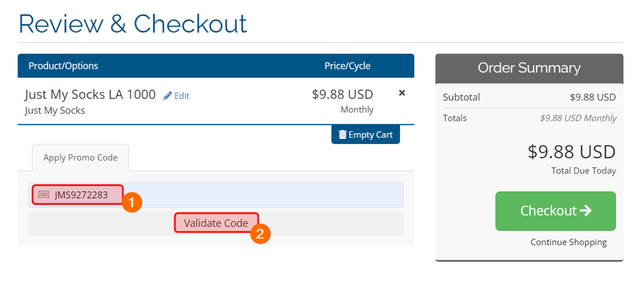Click the orange number 1 marker
Viewport: 644px width, 284px height.
[x=132, y=202]
